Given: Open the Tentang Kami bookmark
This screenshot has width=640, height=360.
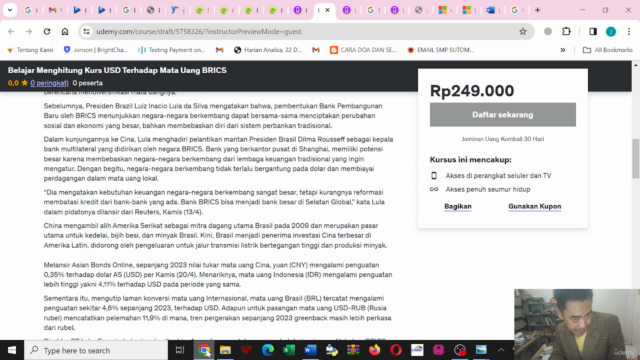Looking at the screenshot, I should coord(30,50).
